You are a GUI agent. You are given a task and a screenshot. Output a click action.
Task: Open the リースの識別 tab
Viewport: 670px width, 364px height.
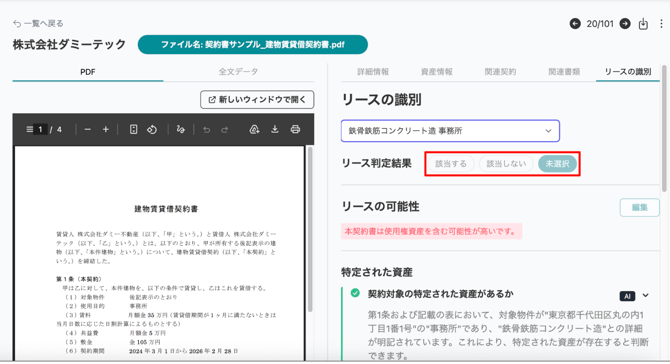[628, 72]
